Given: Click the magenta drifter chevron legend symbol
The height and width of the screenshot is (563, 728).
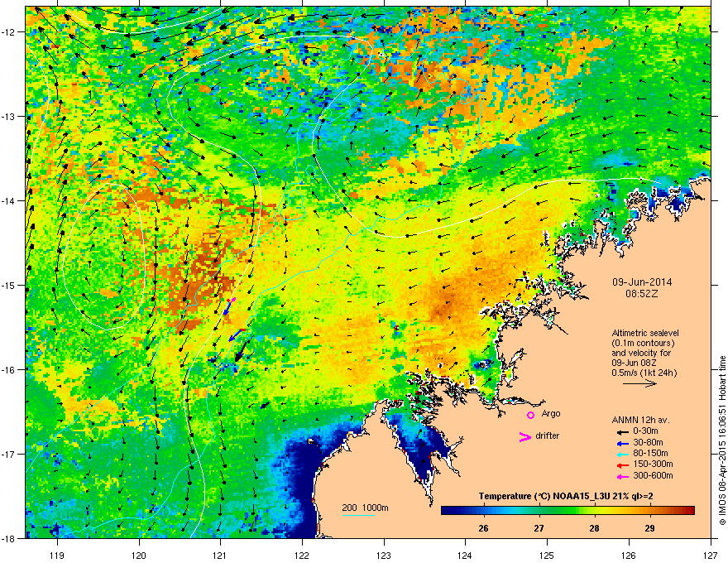Looking at the screenshot, I should tap(524, 436).
